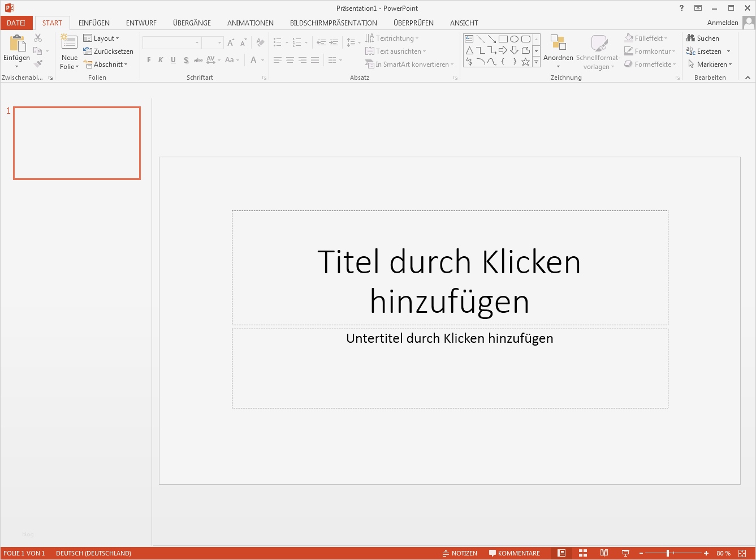Switch to slide sorter view icon

583,553
